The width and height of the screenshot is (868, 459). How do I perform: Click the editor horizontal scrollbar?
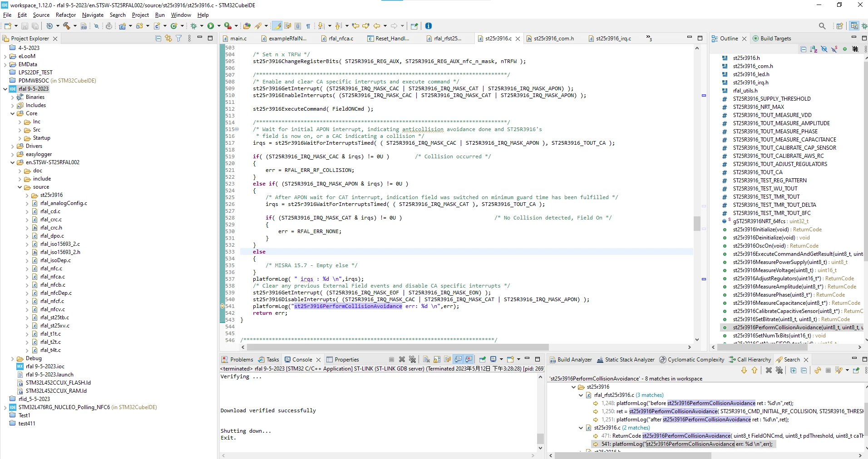pos(398,347)
